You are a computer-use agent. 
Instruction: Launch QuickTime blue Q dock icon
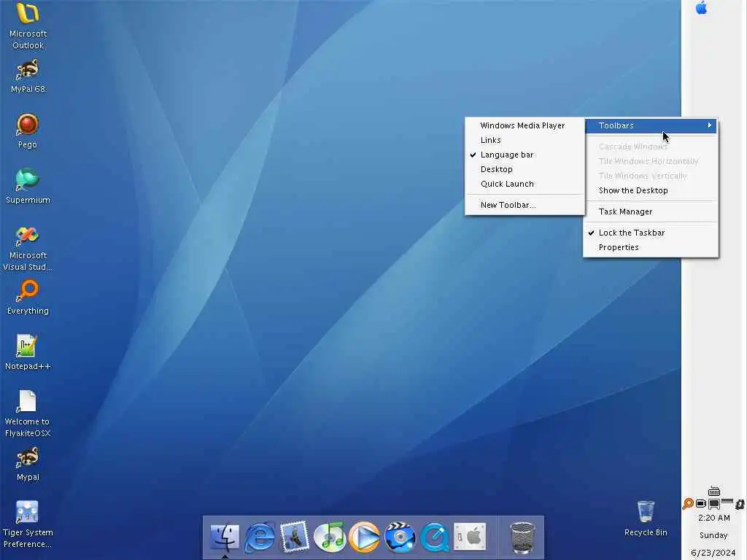click(435, 537)
